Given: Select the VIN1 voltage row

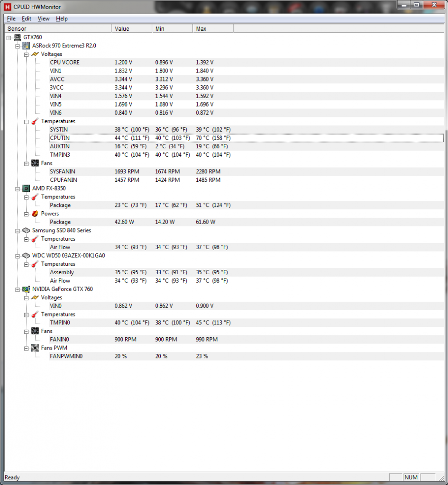Looking at the screenshot, I should (x=246, y=71).
